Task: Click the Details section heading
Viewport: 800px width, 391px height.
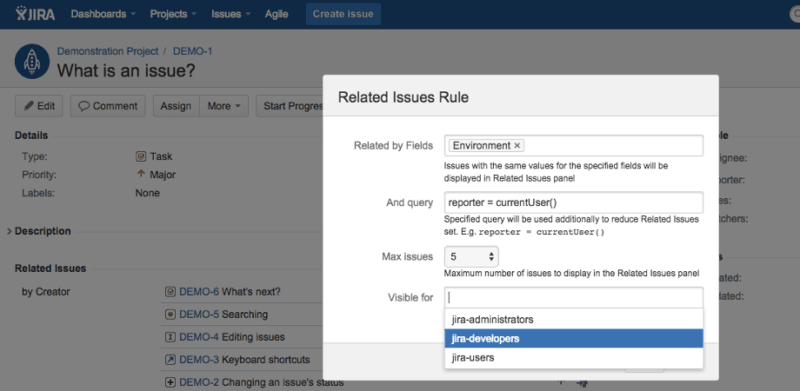Action: click(31, 135)
